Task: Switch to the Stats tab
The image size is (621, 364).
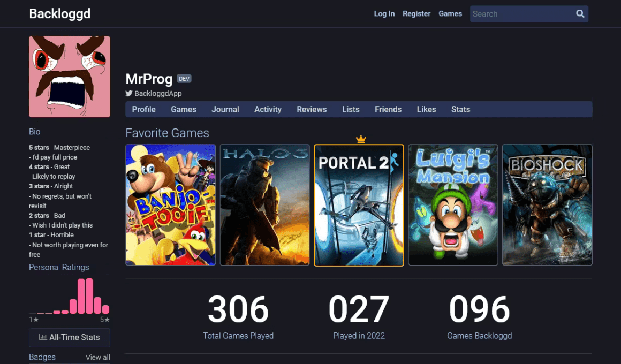Action: click(460, 109)
